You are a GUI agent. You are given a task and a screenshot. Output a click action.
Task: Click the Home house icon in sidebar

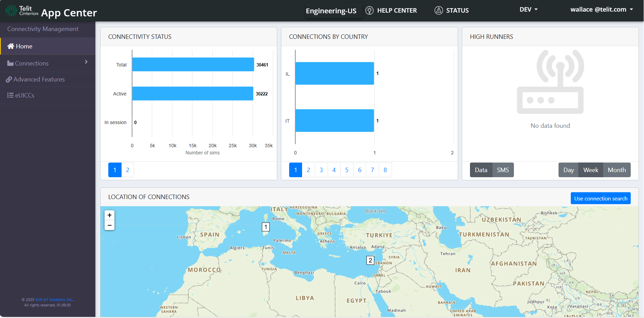pyautogui.click(x=11, y=46)
